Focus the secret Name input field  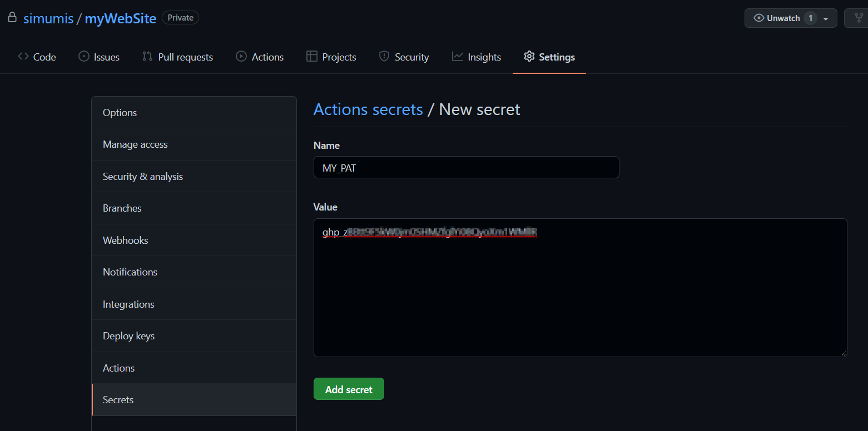[x=466, y=167]
